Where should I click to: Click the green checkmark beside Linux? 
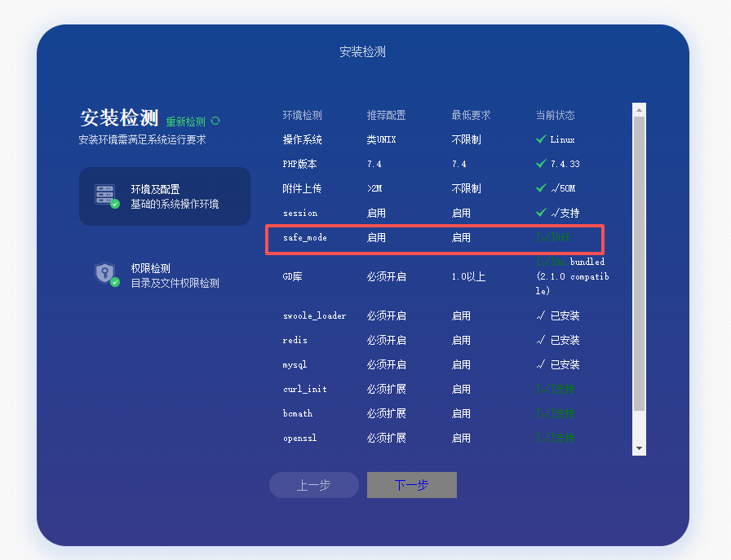tap(541, 139)
